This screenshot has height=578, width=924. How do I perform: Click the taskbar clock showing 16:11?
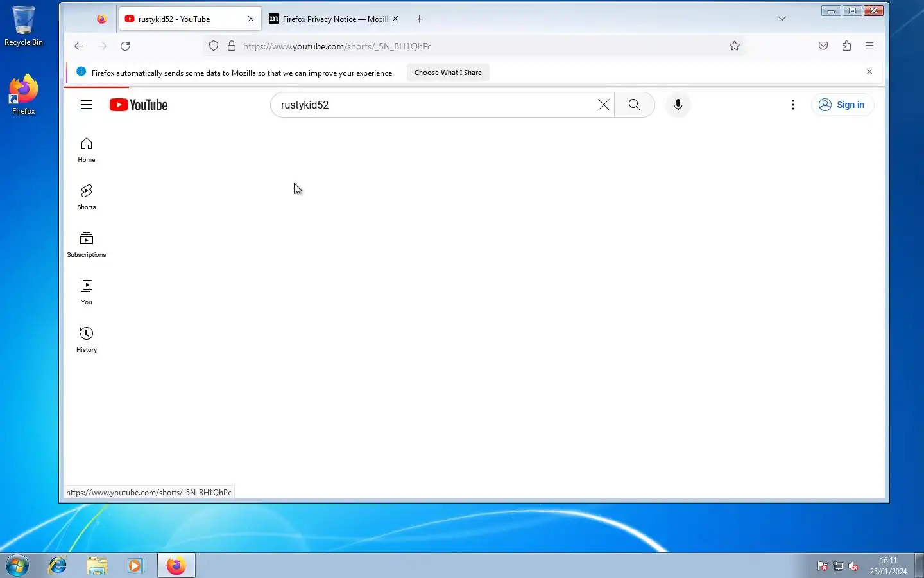pyautogui.click(x=888, y=566)
